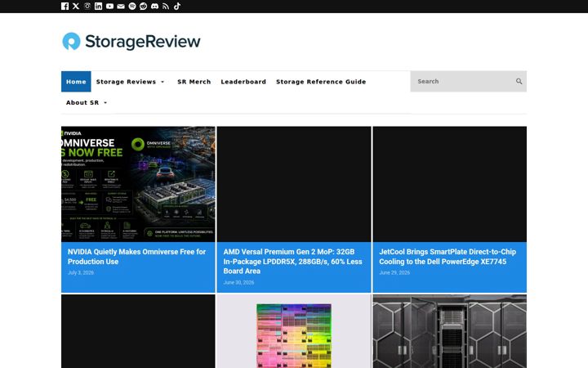This screenshot has height=368, width=588.
Task: Open the NVIDIA Omniverse Free article headline
Action: pyautogui.click(x=136, y=257)
